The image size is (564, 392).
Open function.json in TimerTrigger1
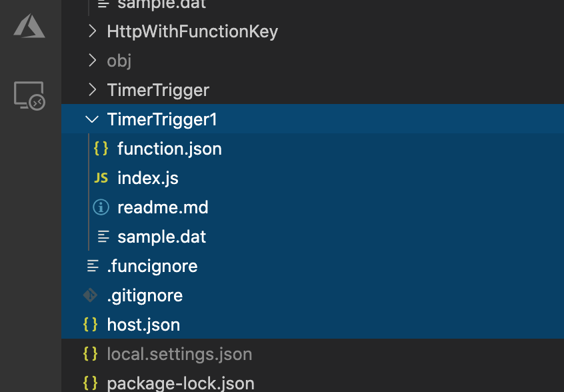coord(169,149)
